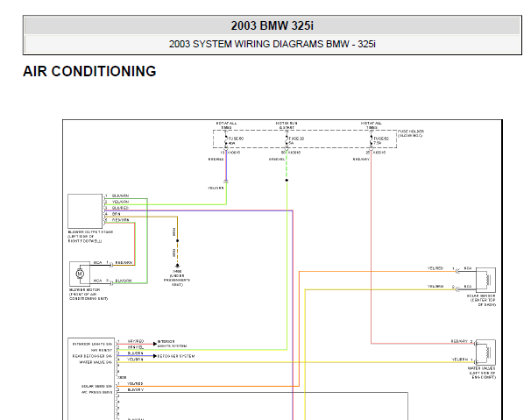
Task: Click the splice dot on green dashed wire
Action: (287, 180)
